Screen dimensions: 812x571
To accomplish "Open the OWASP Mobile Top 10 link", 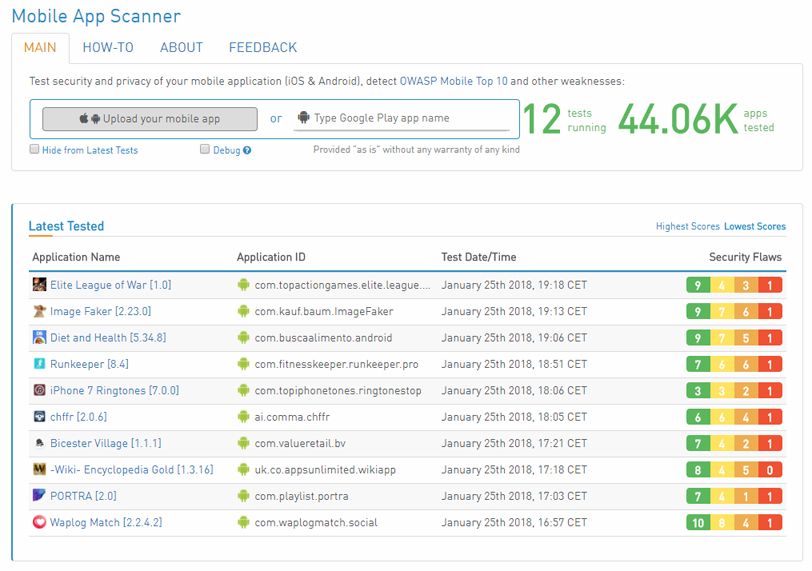I will pyautogui.click(x=453, y=81).
